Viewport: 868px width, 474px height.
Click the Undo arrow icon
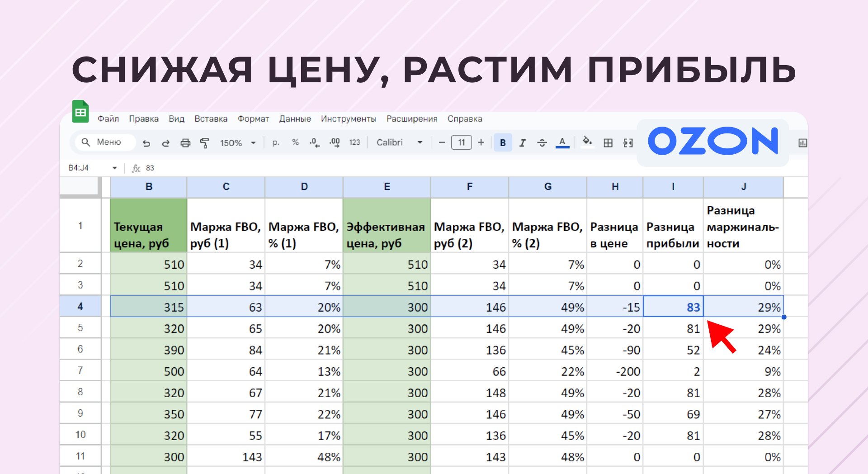146,143
